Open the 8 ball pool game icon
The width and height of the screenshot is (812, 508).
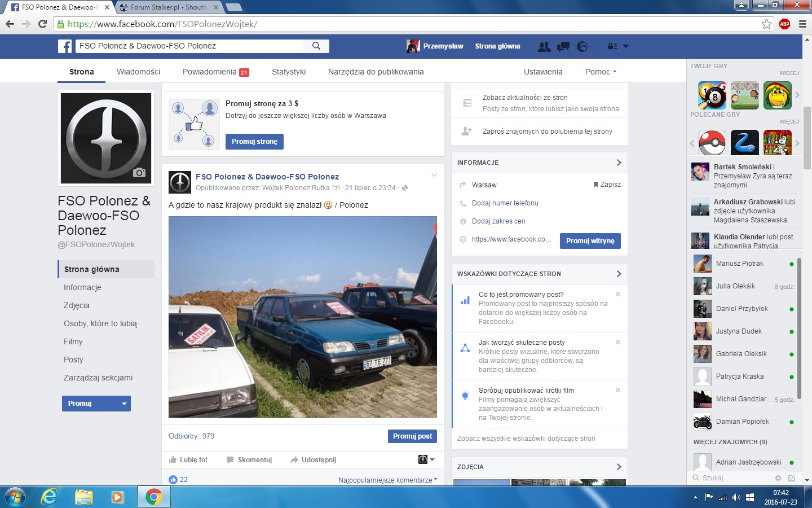click(x=712, y=95)
